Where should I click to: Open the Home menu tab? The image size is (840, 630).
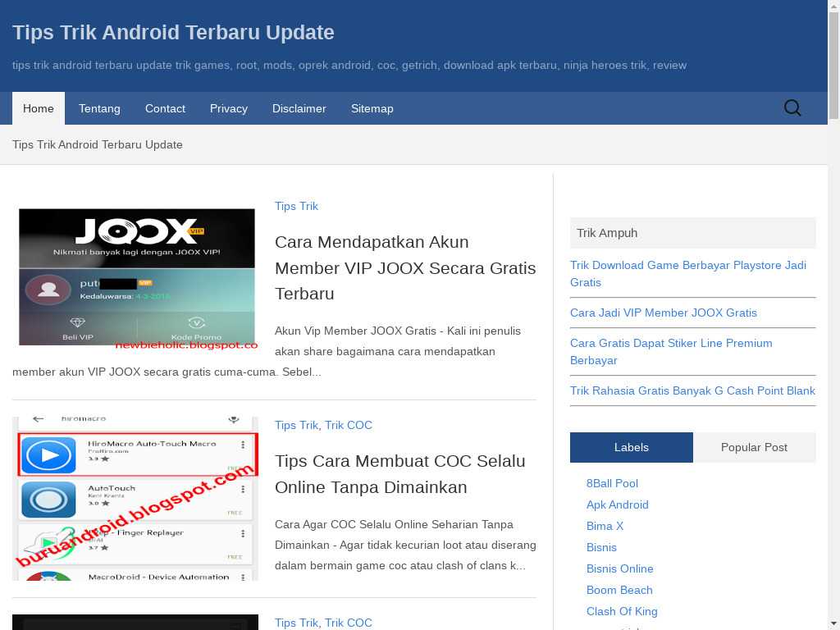coord(38,108)
